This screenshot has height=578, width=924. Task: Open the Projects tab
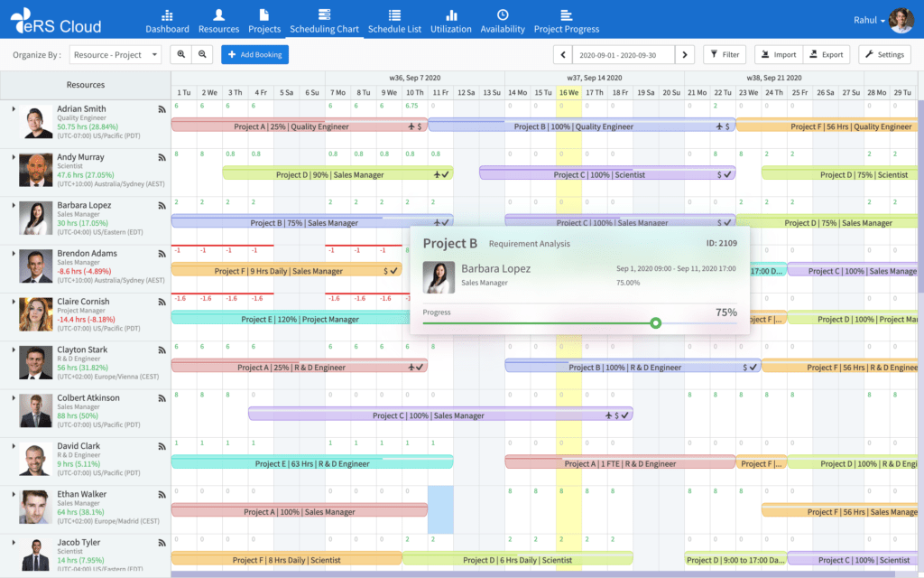pos(264,22)
